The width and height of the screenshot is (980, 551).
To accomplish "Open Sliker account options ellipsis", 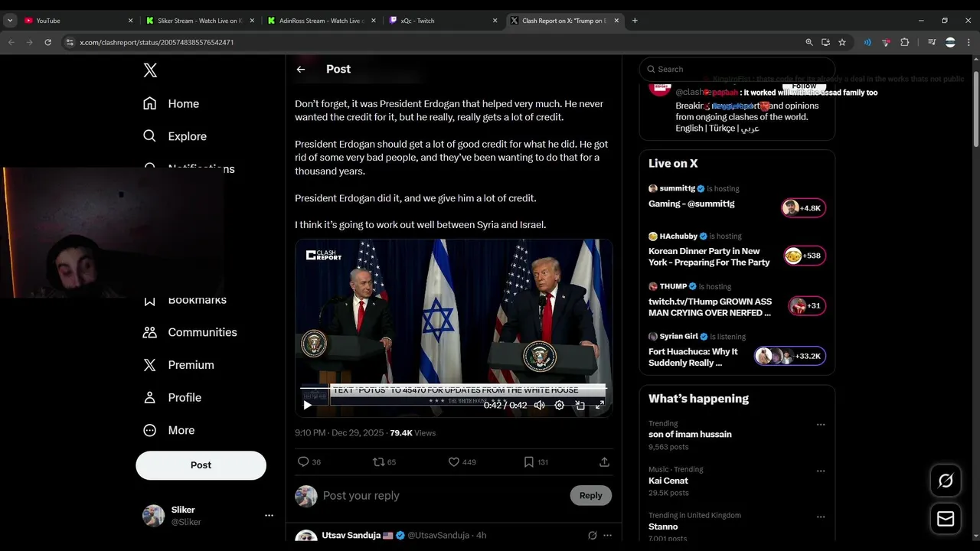I will (269, 516).
